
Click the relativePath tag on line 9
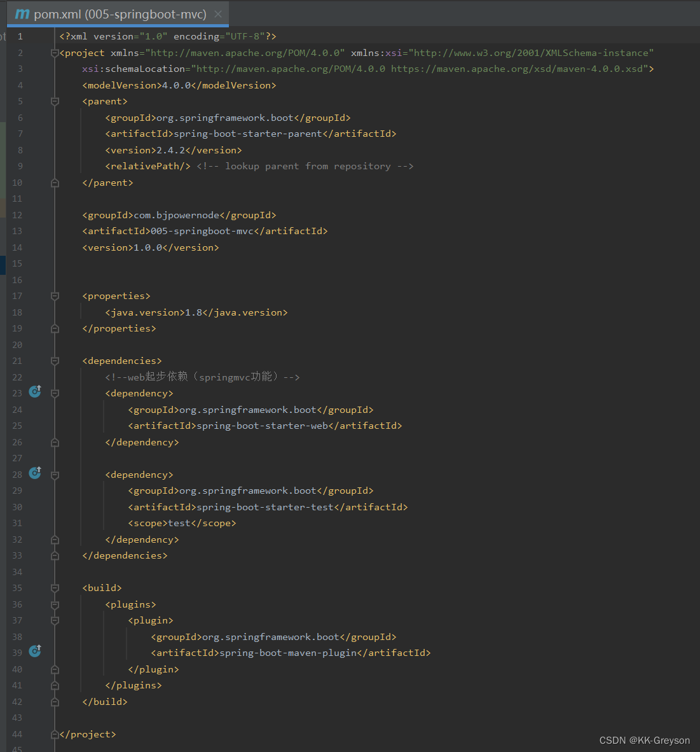coord(148,167)
